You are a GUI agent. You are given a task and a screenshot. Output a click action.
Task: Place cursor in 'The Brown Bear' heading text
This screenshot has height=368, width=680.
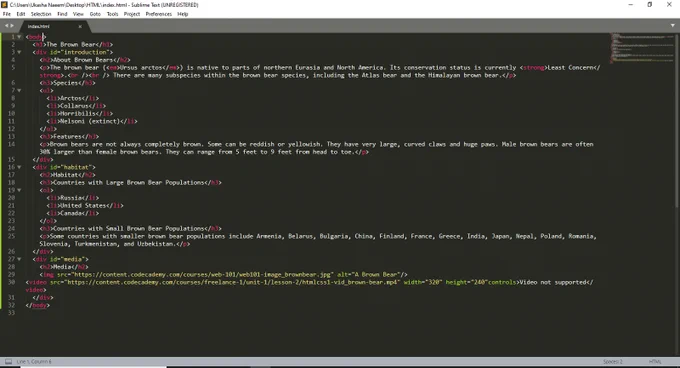[71, 44]
